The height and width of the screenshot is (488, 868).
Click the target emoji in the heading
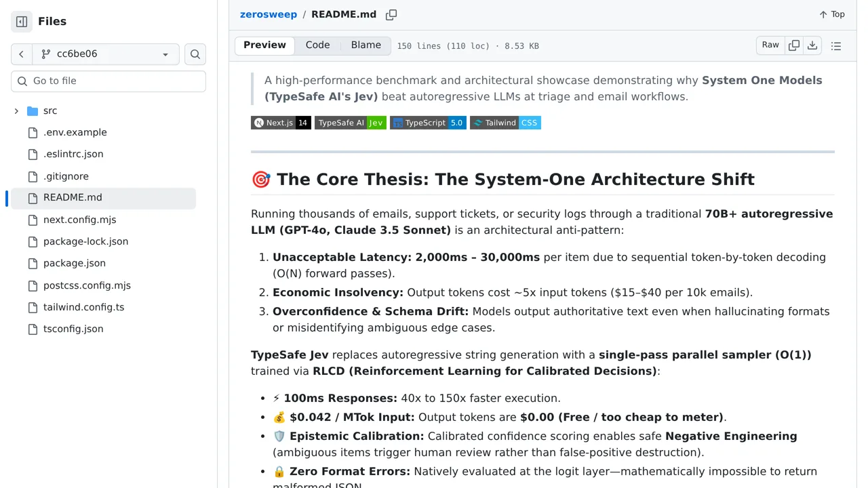[x=261, y=180]
